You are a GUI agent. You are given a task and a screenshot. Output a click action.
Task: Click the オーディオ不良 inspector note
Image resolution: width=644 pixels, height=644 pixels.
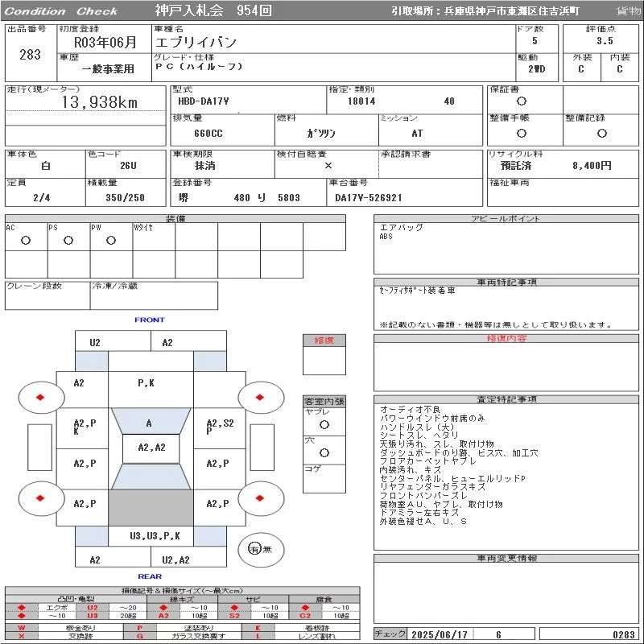[410, 410]
